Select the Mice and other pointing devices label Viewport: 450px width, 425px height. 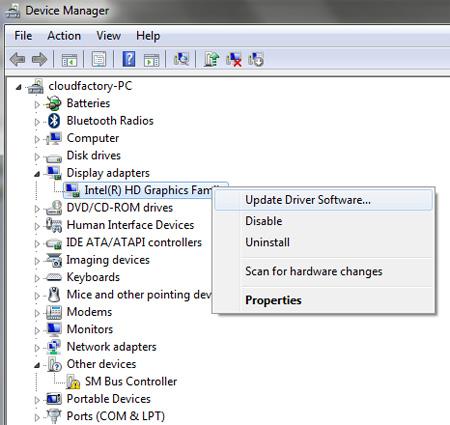[139, 295]
